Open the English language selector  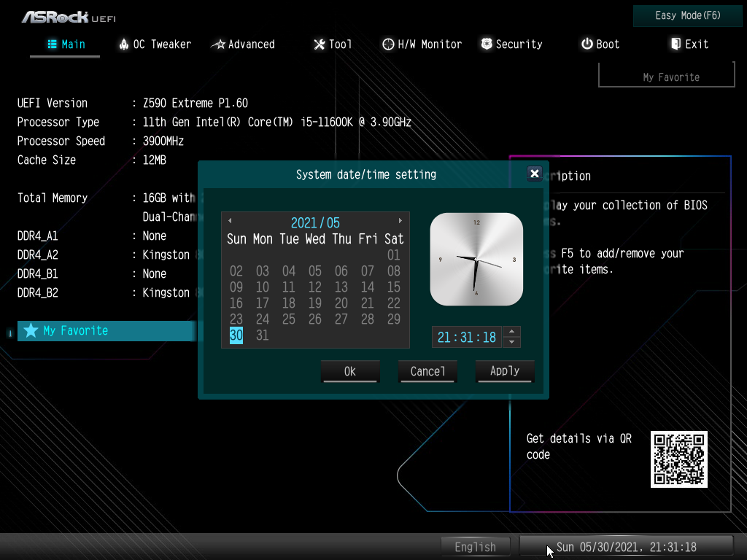[x=476, y=547]
